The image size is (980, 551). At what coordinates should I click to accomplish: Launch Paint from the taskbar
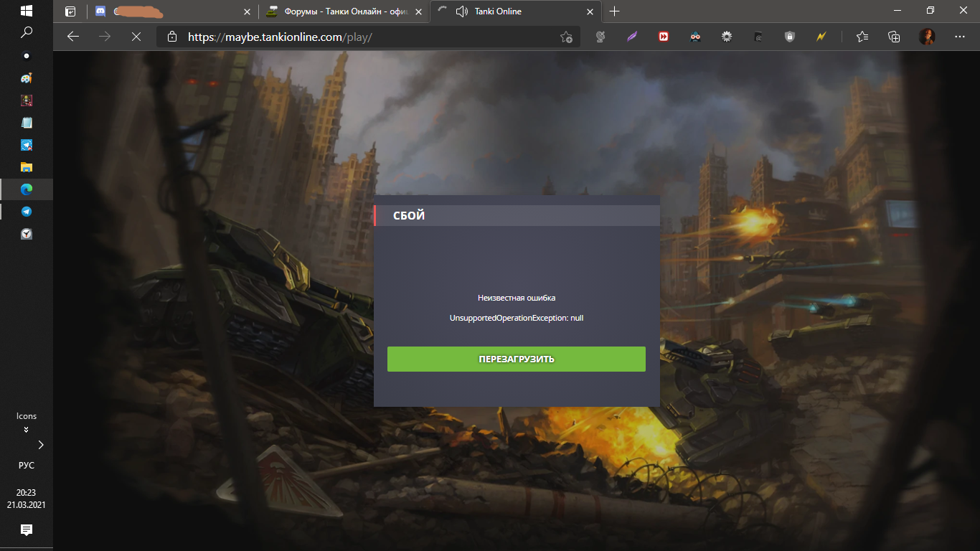[x=27, y=78]
